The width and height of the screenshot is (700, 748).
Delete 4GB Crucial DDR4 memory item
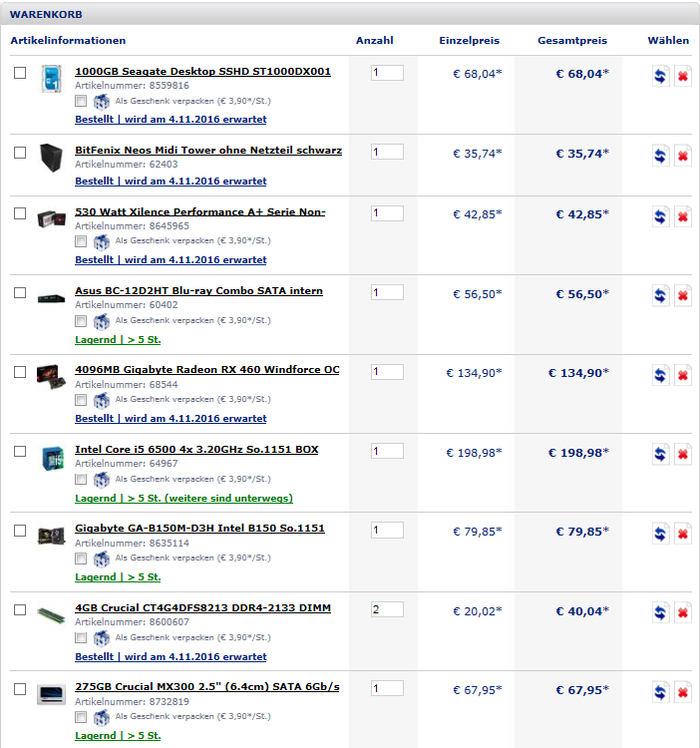point(683,612)
